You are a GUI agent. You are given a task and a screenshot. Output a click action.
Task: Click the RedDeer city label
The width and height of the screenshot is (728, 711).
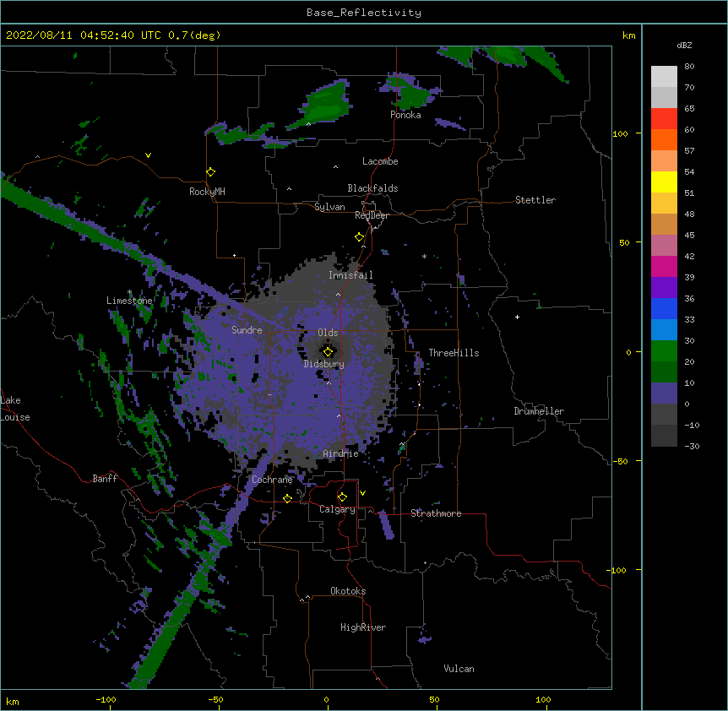(x=372, y=215)
